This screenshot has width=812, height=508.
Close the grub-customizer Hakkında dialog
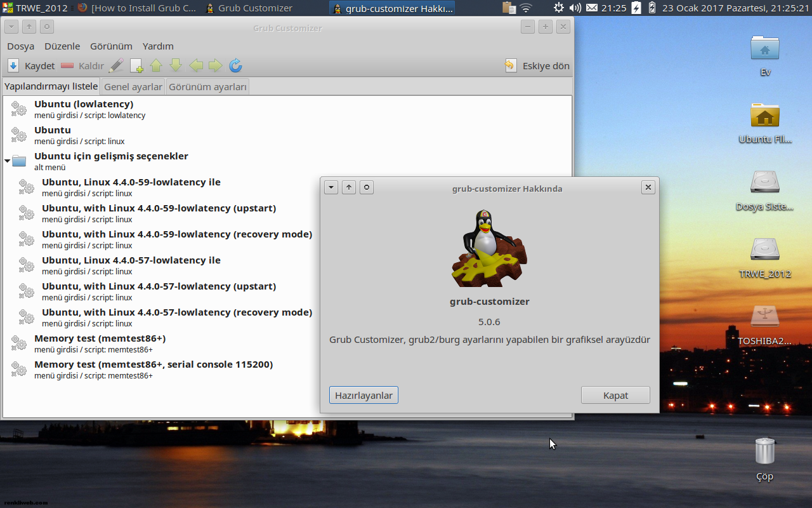click(x=648, y=187)
